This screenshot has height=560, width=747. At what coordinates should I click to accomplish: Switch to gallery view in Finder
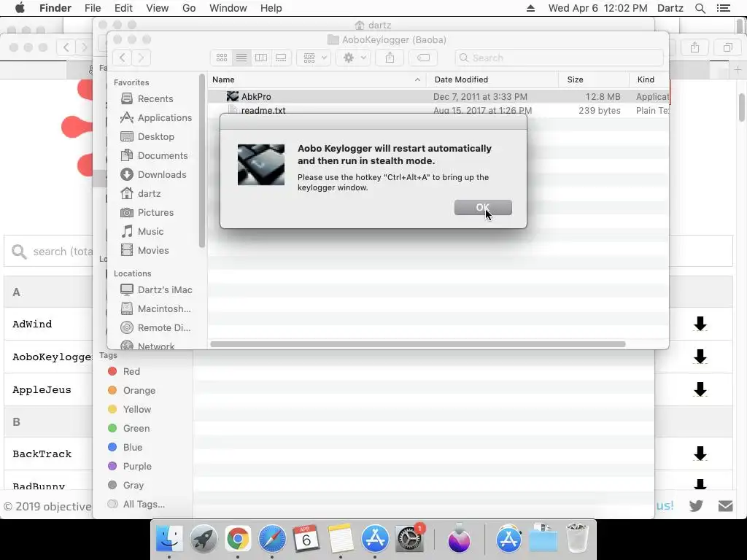pos(281,58)
